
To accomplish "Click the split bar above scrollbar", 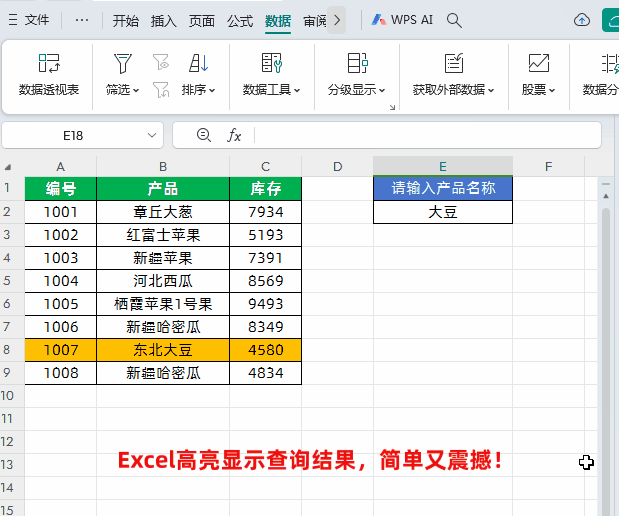I will tap(606, 184).
